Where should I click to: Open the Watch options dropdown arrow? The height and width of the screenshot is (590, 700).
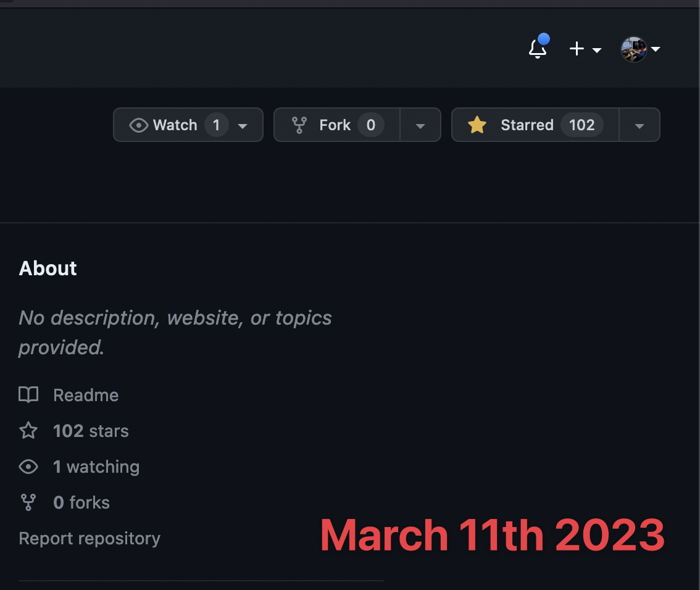click(x=243, y=125)
